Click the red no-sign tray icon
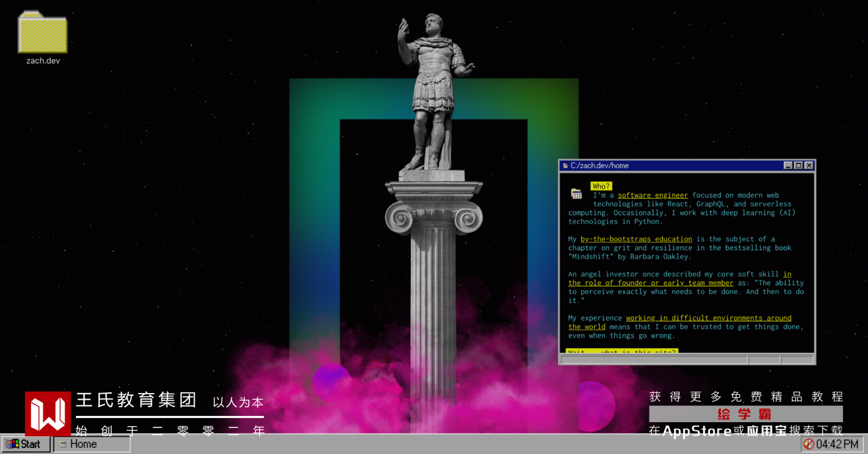 tap(808, 445)
